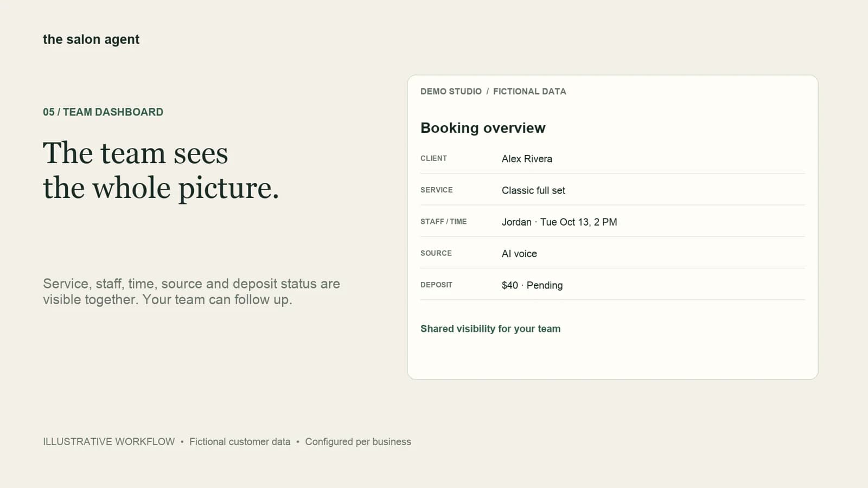Screen dimensions: 868x488
Task: Click 'ILLUSTRATIVE WORKFLOW' footer text
Action: coord(108,442)
